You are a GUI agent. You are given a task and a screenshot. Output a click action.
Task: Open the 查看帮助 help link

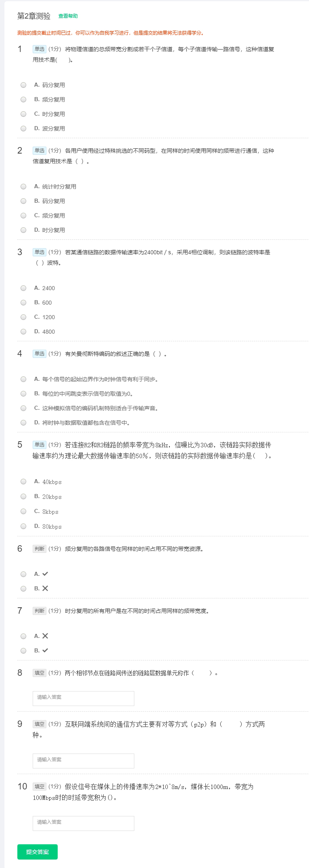coord(68,16)
